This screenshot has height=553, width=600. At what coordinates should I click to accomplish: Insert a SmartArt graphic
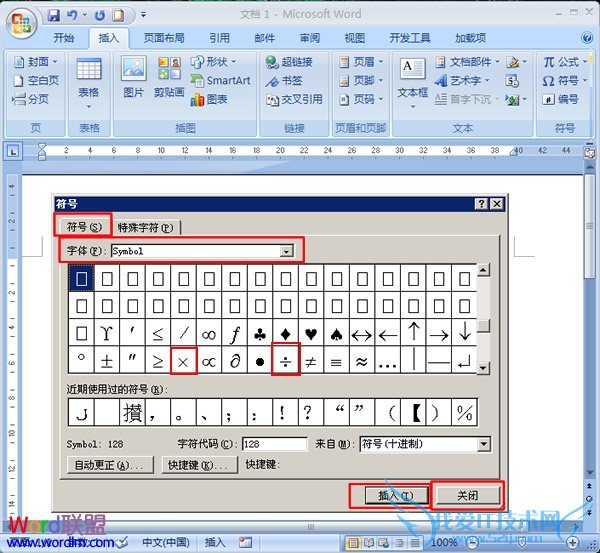[x=221, y=80]
